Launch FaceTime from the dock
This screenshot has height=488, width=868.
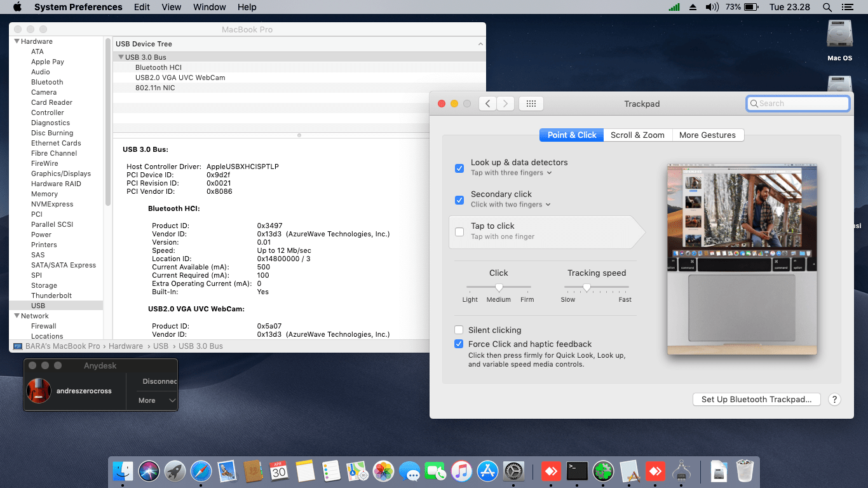click(x=435, y=471)
